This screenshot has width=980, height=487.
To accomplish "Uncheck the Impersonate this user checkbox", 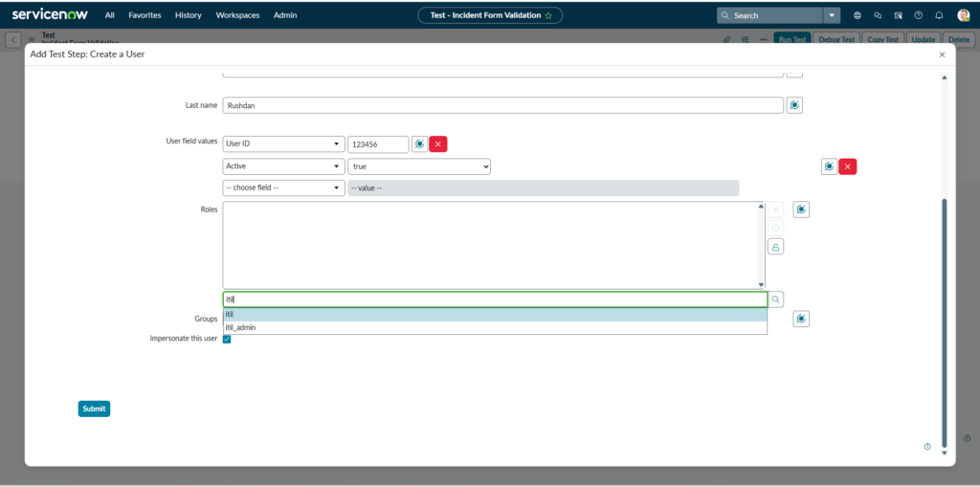I will point(227,339).
